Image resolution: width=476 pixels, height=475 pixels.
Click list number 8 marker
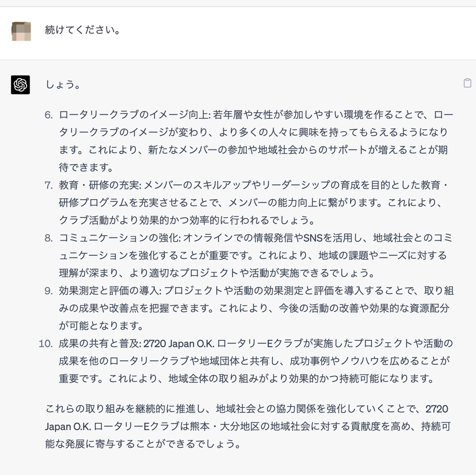tap(49, 238)
